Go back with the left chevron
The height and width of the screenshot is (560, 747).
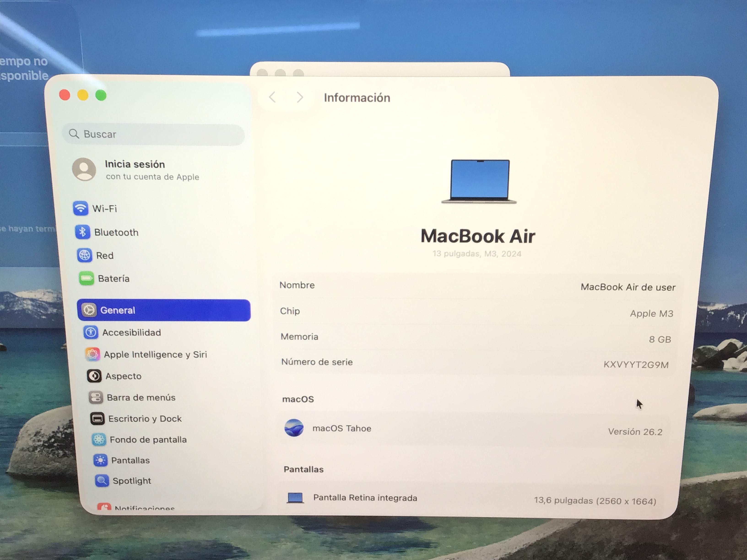click(x=273, y=97)
